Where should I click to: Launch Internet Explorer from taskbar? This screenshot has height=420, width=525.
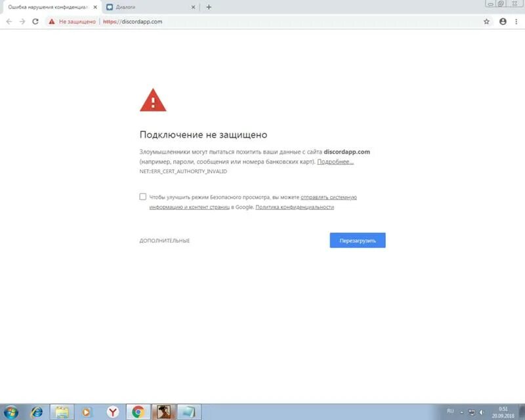click(x=37, y=412)
